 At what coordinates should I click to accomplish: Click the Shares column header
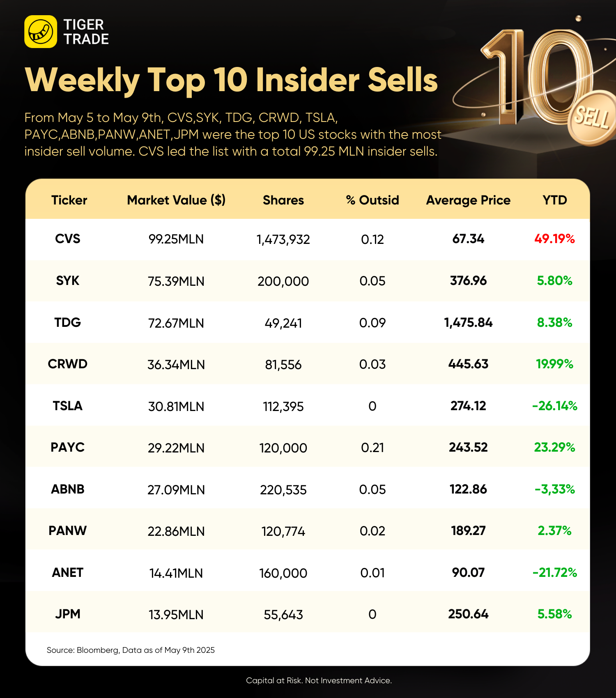283,200
